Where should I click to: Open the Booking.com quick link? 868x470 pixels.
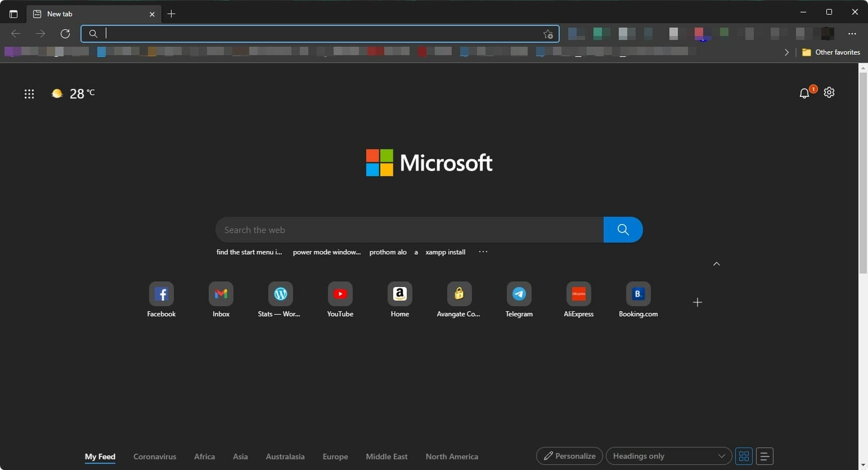[638, 300]
